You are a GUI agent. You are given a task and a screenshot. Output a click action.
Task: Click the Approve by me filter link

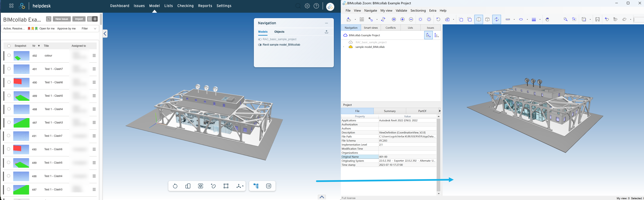pos(66,29)
